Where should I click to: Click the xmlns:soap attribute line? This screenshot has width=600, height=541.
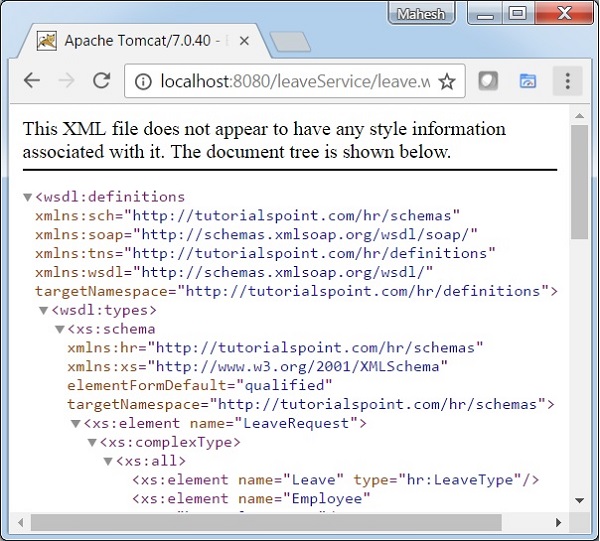click(256, 235)
